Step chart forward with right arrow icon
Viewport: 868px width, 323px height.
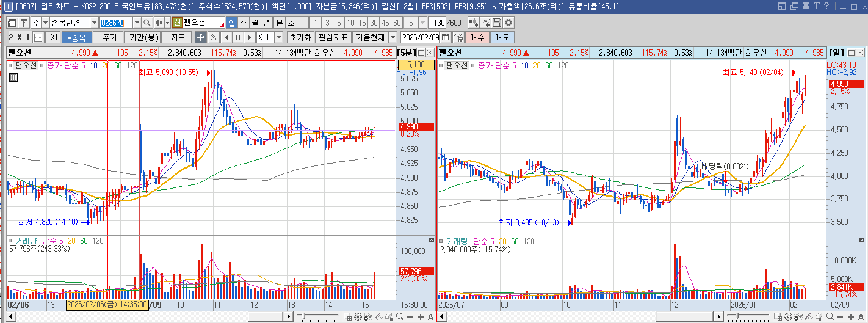pyautogui.click(x=250, y=37)
